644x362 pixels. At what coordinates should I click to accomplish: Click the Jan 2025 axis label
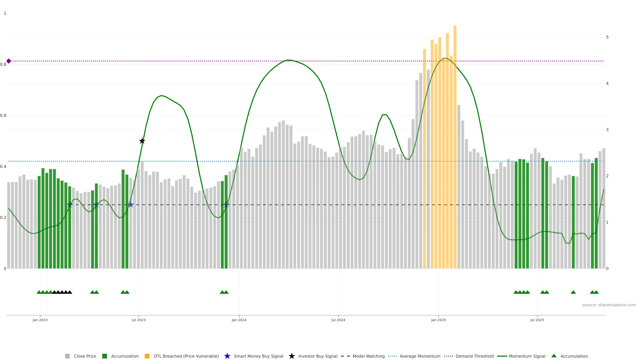click(x=438, y=320)
